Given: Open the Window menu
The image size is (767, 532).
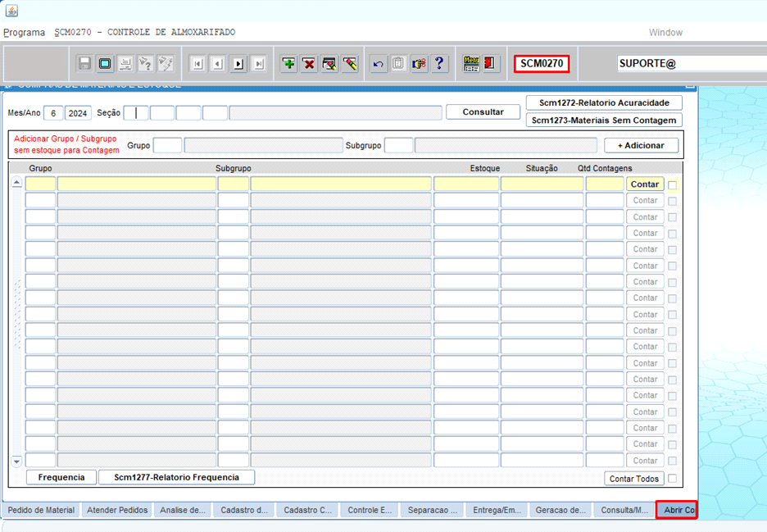Looking at the screenshot, I should click(x=665, y=32).
